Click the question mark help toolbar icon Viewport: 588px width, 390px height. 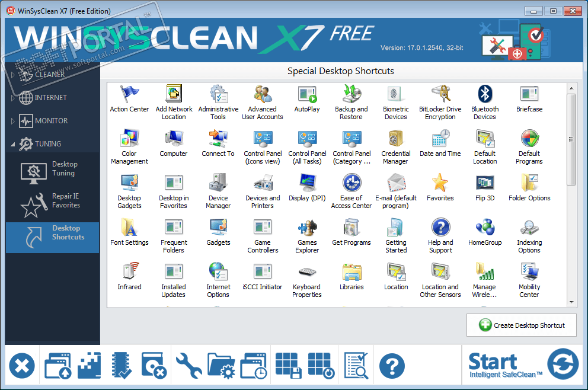(x=392, y=366)
